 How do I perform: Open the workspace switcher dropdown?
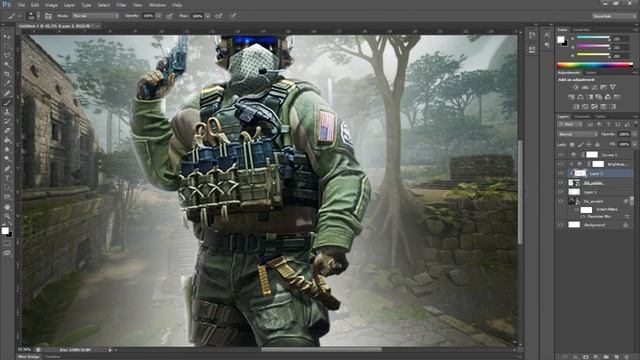[x=613, y=16]
